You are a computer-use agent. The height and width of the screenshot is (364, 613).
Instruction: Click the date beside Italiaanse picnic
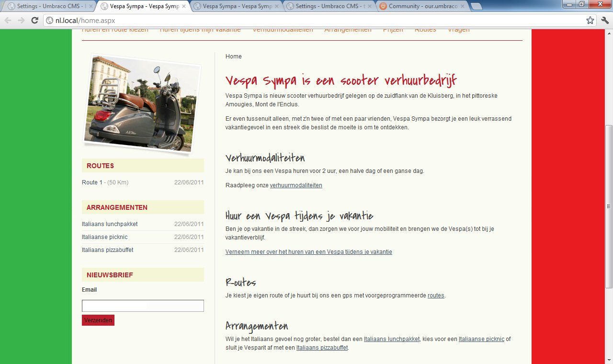(x=189, y=237)
